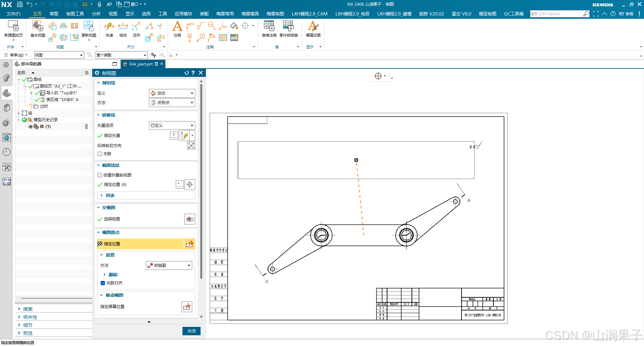
Task: Click the Tutorial link (教程)
Action: click(627, 14)
